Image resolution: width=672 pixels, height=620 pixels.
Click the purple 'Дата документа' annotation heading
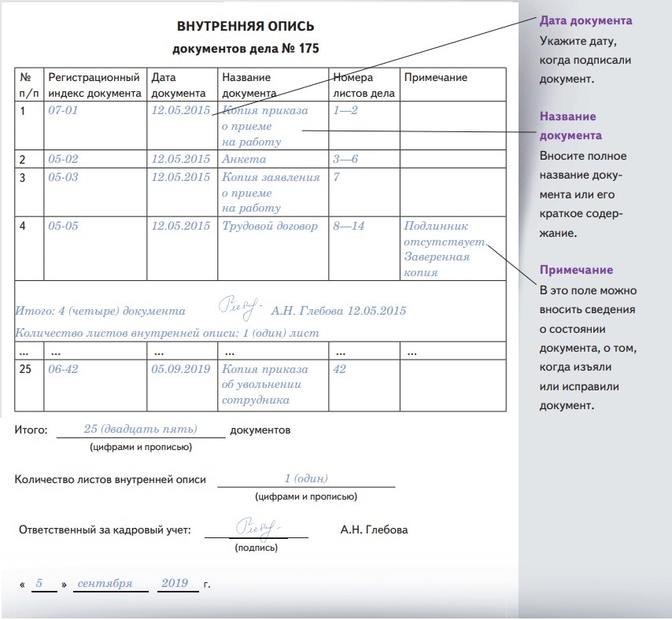(x=585, y=20)
